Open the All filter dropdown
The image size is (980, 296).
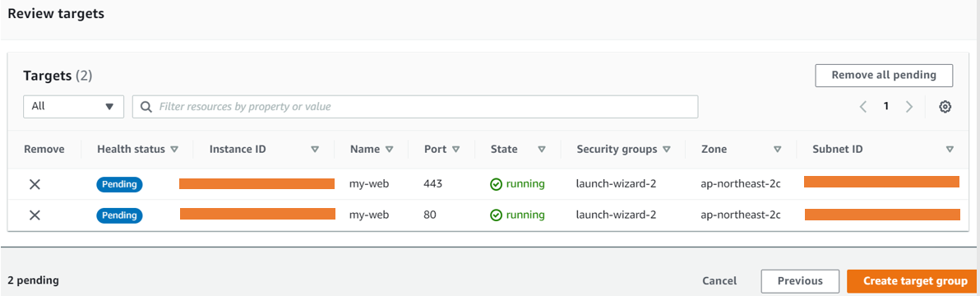tap(74, 107)
